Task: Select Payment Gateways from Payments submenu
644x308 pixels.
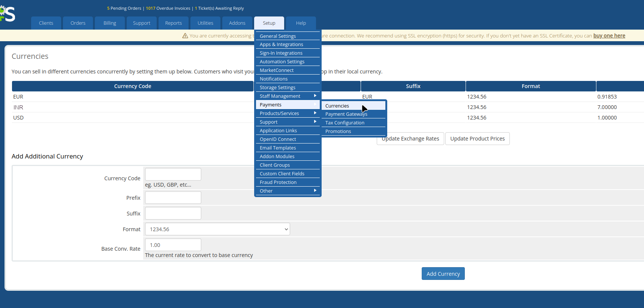Action: click(346, 114)
